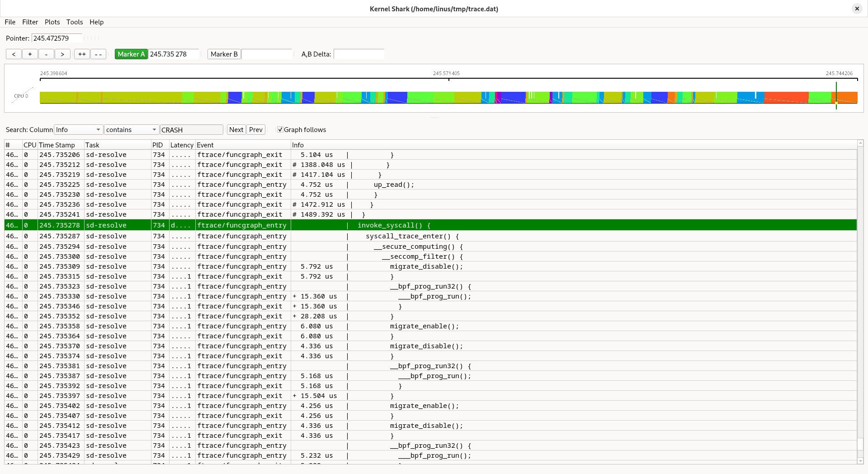Viewport: 868px width, 474px height.
Task: Click the scrollbar down arrow of the table
Action: coord(860,461)
